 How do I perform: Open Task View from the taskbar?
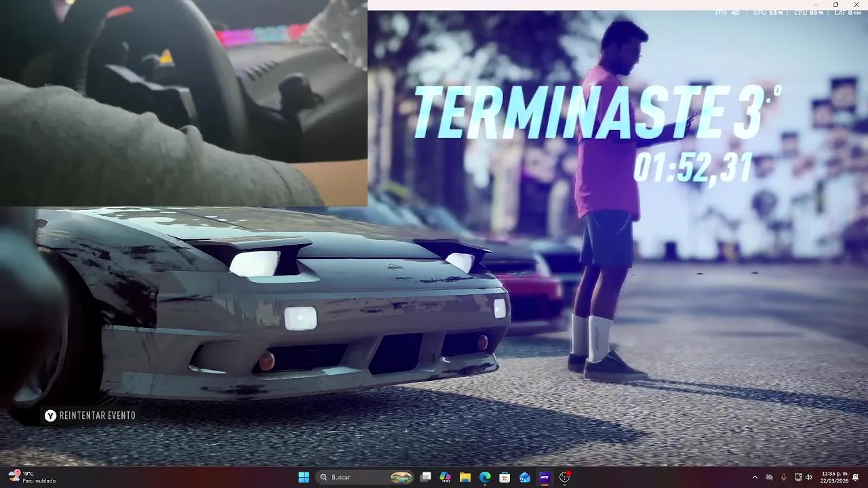click(x=425, y=477)
